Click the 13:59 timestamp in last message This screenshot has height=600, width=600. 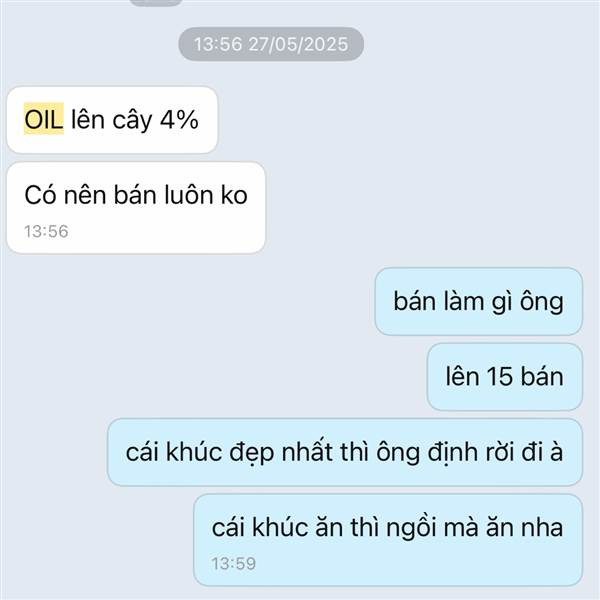[233, 564]
